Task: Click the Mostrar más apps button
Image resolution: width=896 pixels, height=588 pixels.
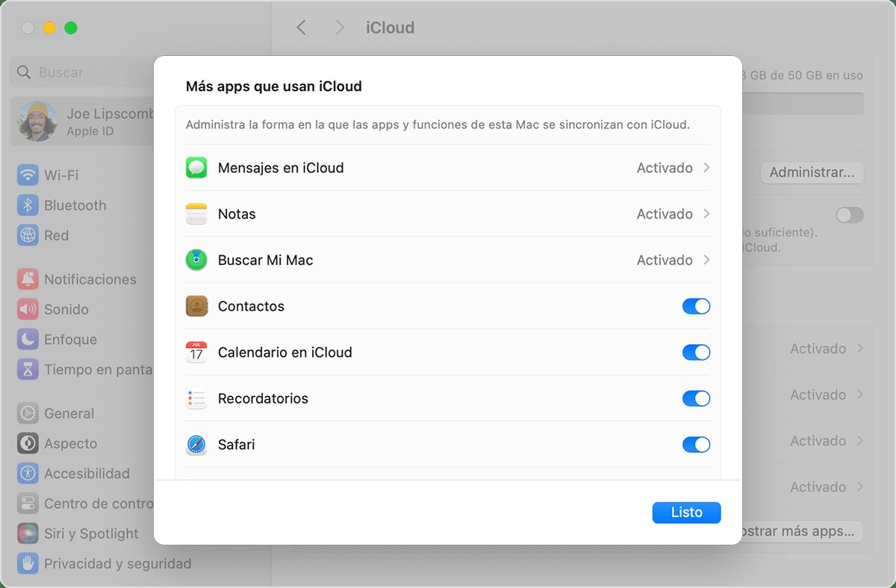Action: pos(803,531)
